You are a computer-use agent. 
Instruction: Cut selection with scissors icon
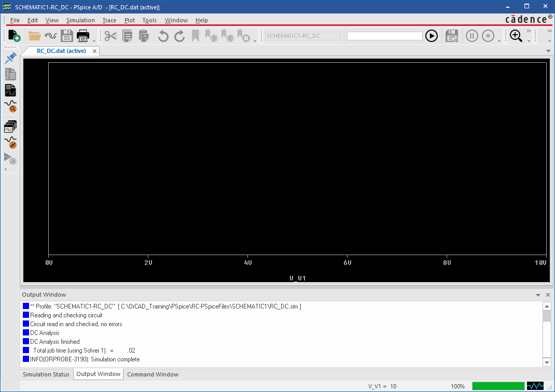pos(111,36)
